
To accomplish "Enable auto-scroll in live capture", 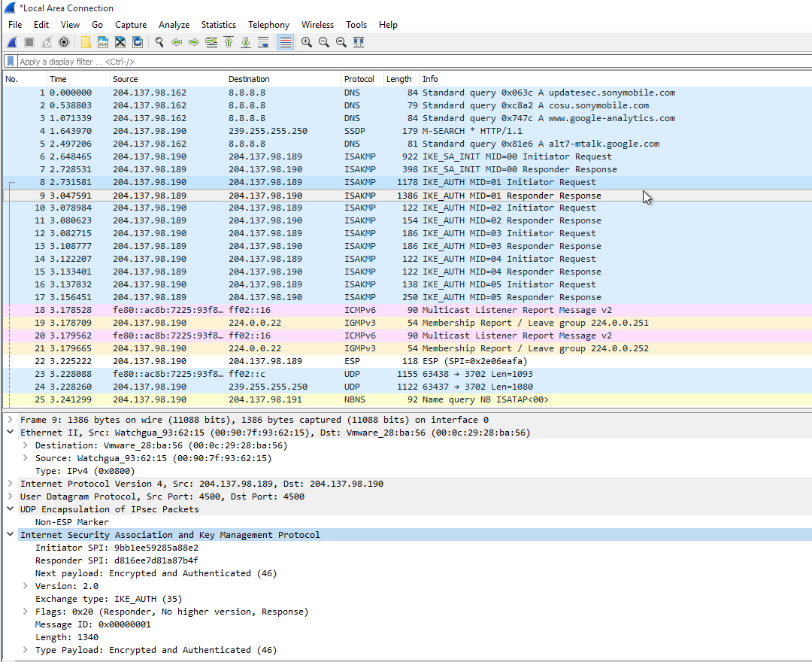I will pyautogui.click(x=263, y=42).
